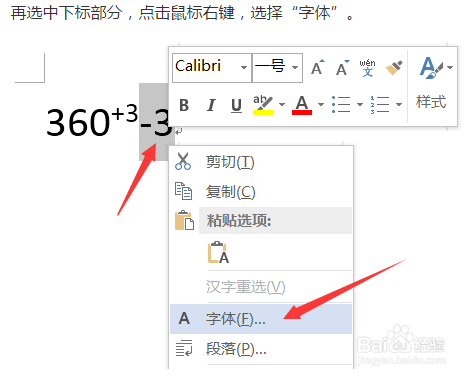Expand numbering dropdown arrow
474x378 pixels.
399,105
